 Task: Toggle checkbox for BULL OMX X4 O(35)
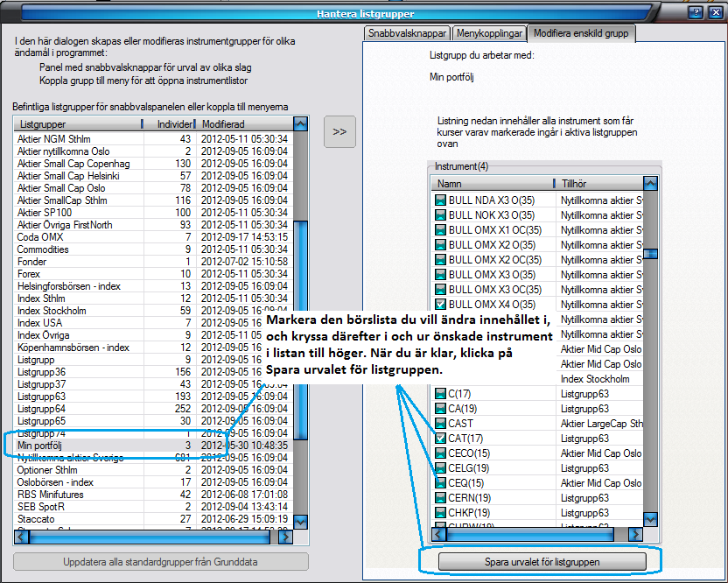tap(441, 304)
